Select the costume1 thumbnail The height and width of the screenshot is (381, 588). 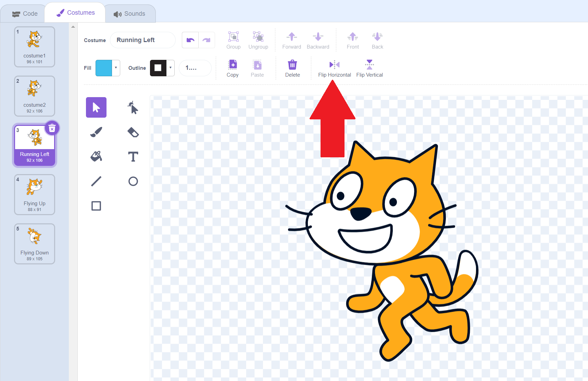coord(35,47)
